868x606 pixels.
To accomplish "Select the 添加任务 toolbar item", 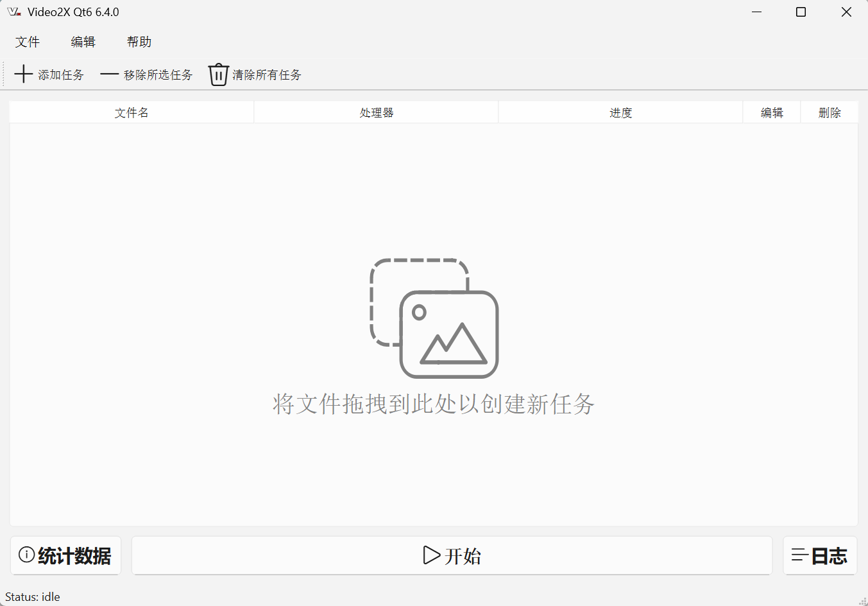I will tap(49, 74).
